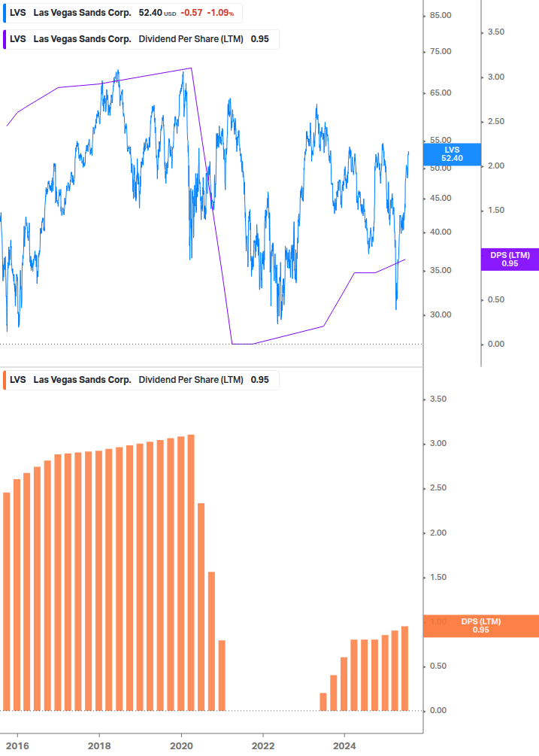Click the 30.00 price axis label
The image size is (539, 756).
(441, 315)
